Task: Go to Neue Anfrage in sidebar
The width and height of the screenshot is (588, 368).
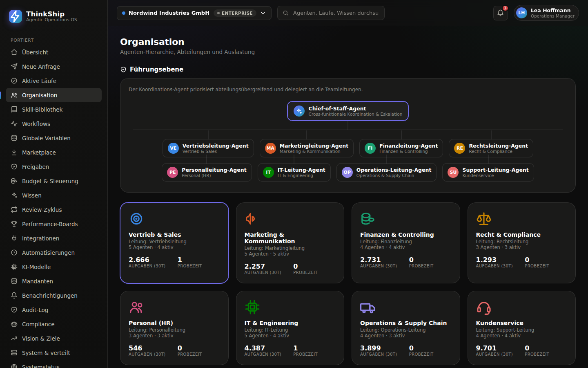Action: click(x=54, y=67)
